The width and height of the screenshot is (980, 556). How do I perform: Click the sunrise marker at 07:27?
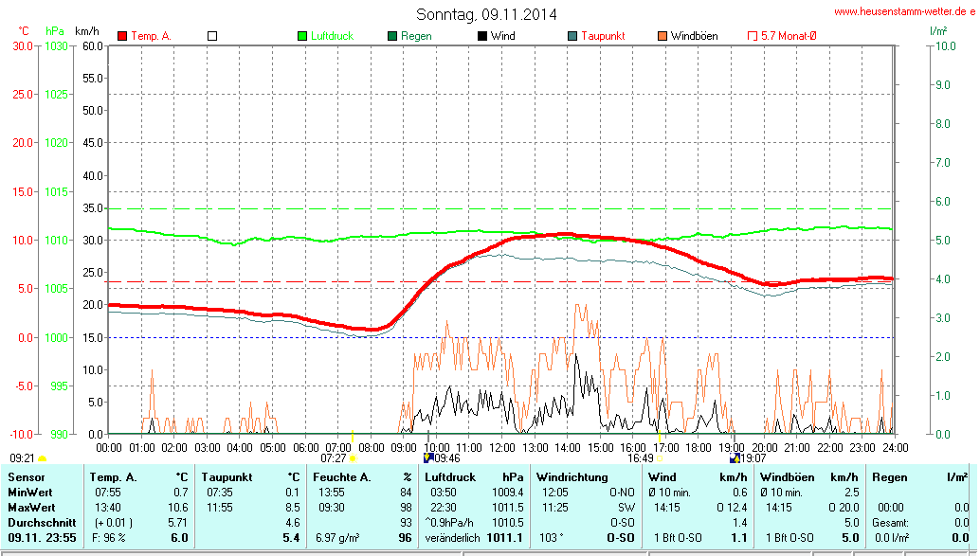click(353, 458)
